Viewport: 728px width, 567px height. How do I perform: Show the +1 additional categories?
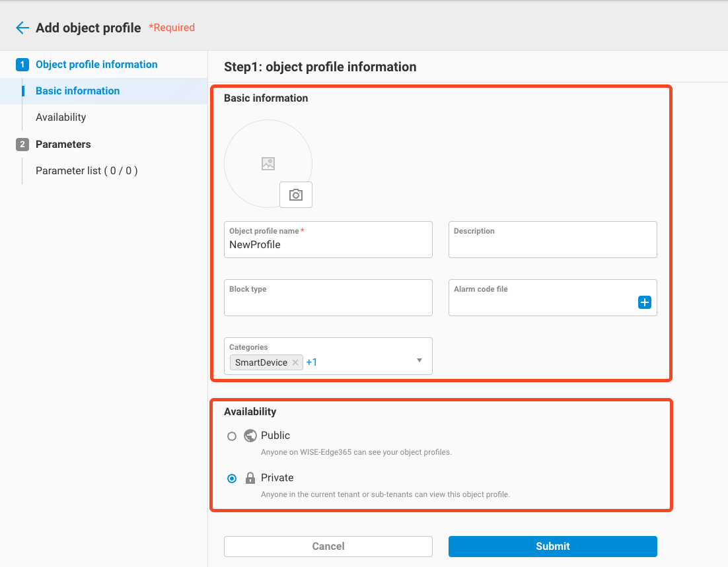[x=312, y=362]
